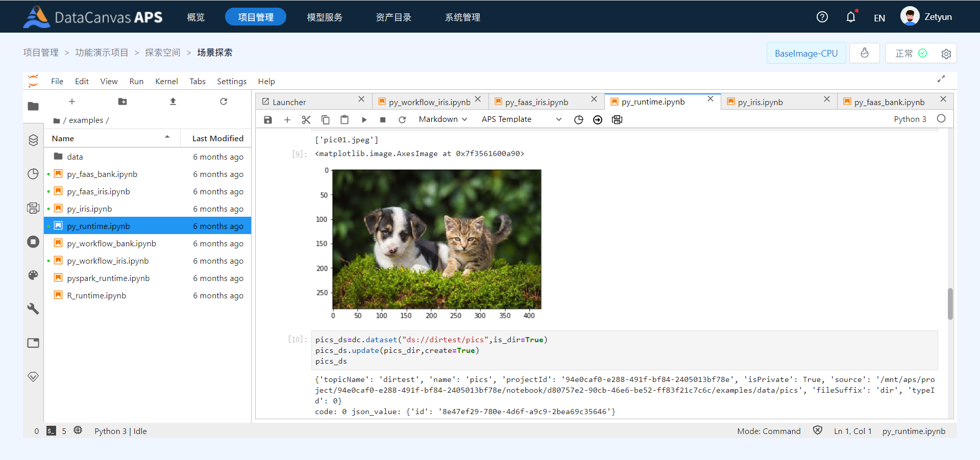
Task: Open the settings gear beside status
Action: (x=946, y=54)
